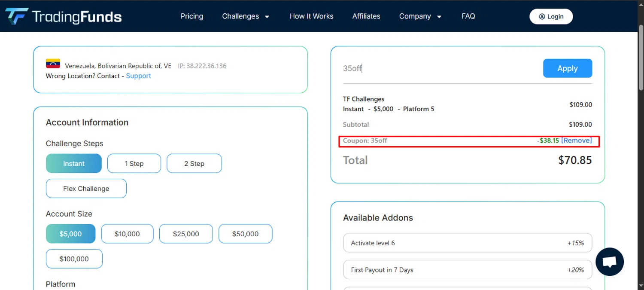Click the 'Coupon: 35off' label
Image resolution: width=644 pixels, height=290 pixels.
[365, 140]
